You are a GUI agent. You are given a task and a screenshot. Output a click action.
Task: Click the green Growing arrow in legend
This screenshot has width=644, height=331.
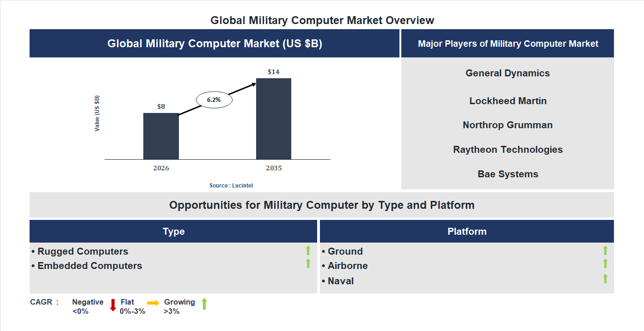[x=204, y=304]
